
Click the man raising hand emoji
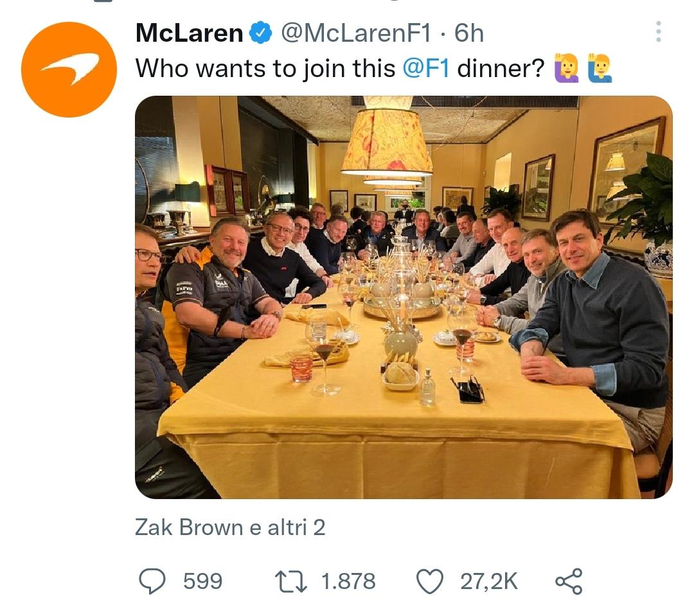pos(600,68)
